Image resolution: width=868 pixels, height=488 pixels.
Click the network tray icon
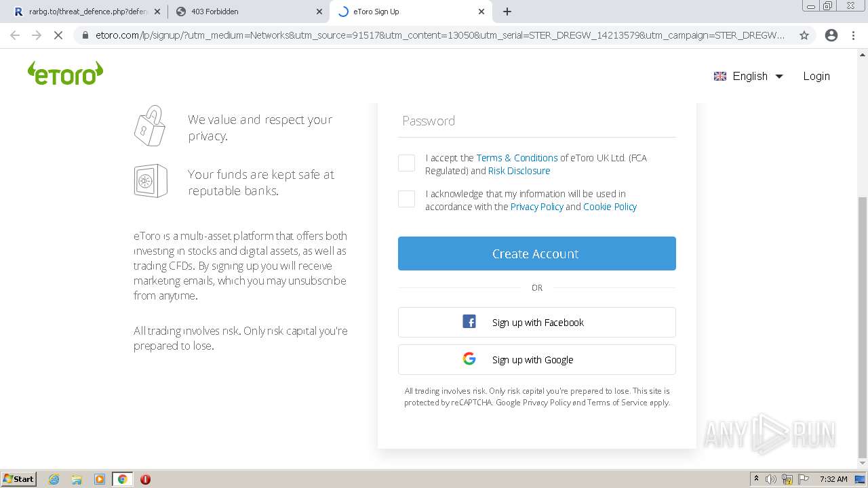coord(787,479)
